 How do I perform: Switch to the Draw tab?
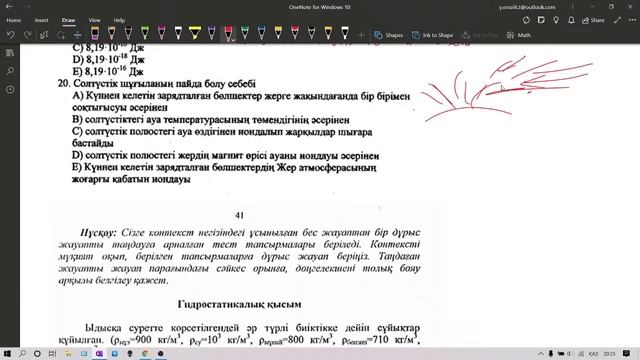coord(68,20)
